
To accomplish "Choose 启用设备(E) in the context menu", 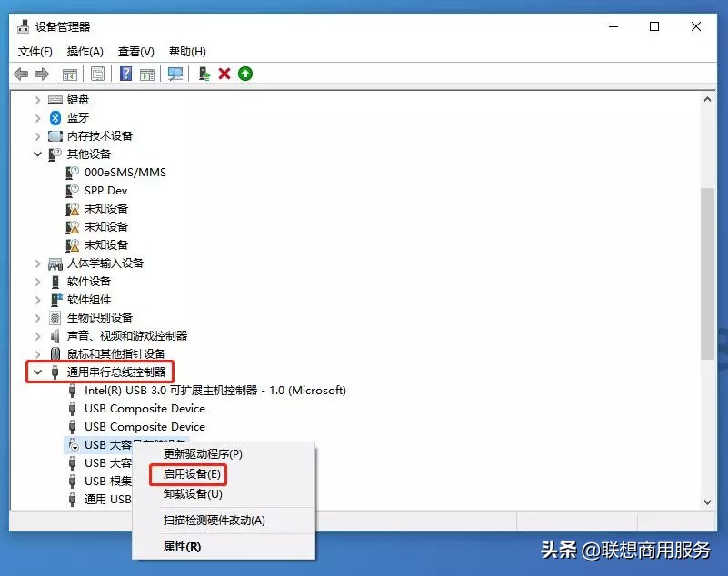I will point(192,473).
